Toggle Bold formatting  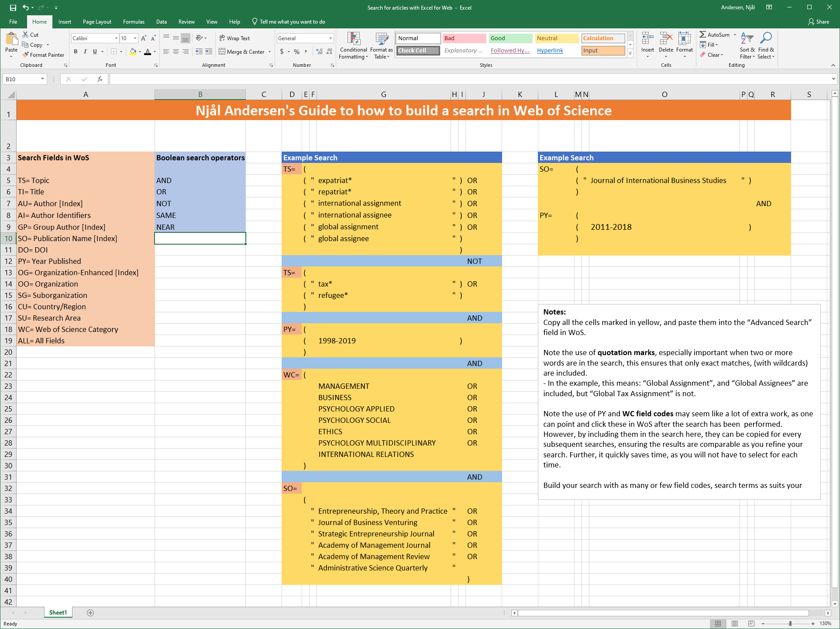[x=76, y=52]
